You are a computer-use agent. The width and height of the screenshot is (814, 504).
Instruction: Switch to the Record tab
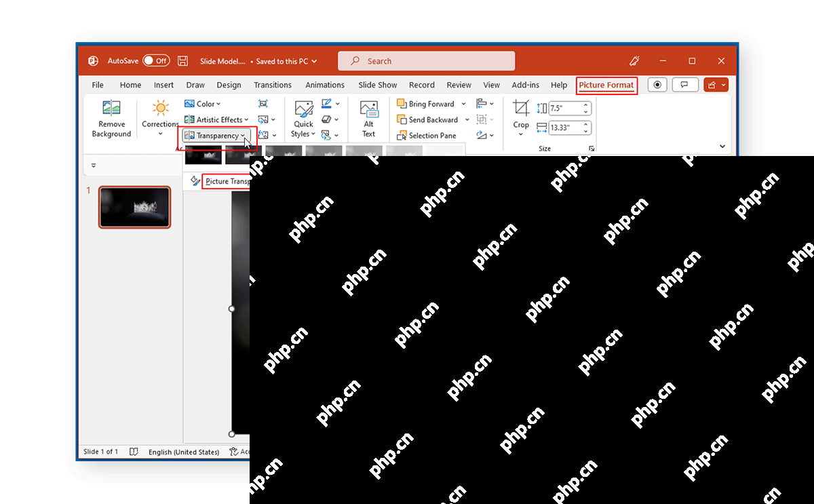(421, 85)
